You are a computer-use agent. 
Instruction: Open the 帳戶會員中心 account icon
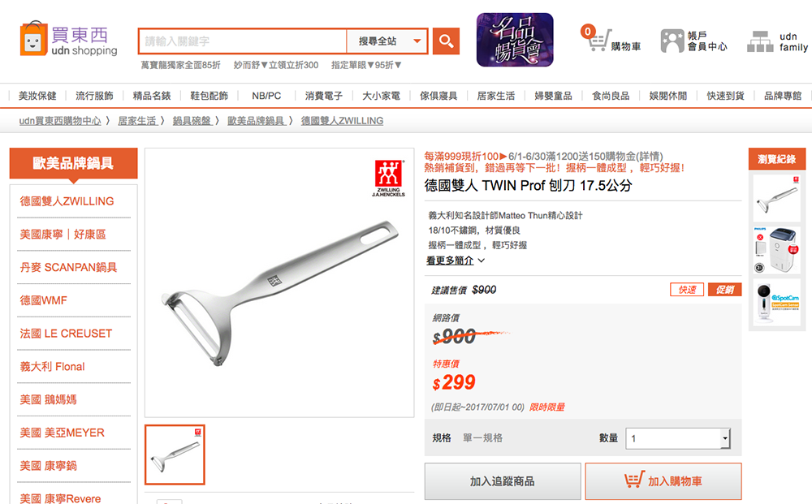672,41
